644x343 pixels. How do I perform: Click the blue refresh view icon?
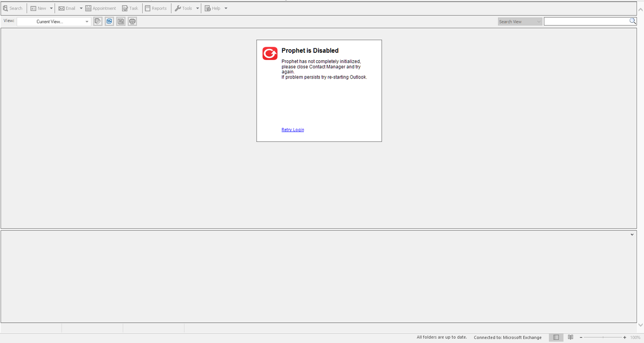109,21
